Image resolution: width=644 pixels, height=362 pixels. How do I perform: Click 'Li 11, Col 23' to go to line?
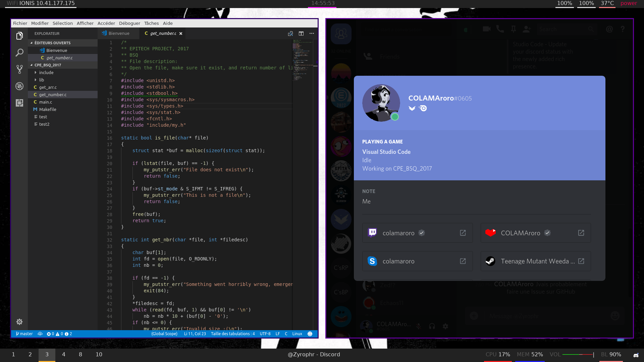pos(195,334)
